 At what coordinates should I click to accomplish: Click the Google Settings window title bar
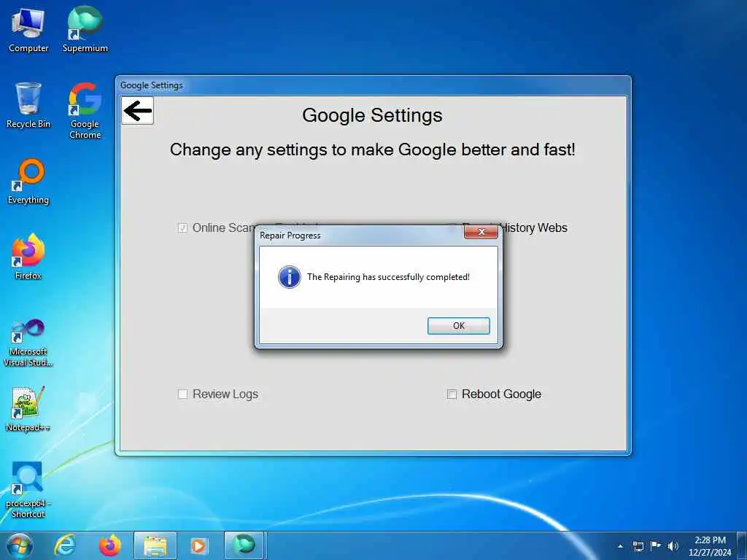373,85
